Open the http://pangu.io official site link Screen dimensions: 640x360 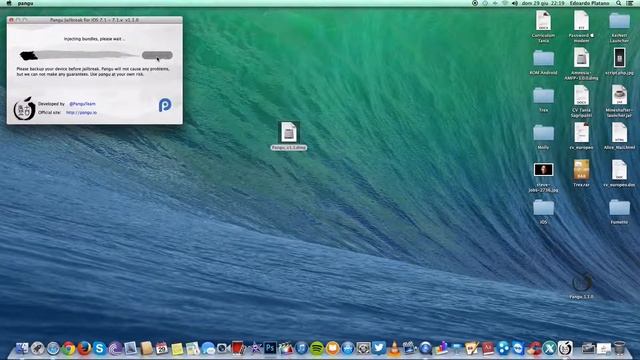82,113
